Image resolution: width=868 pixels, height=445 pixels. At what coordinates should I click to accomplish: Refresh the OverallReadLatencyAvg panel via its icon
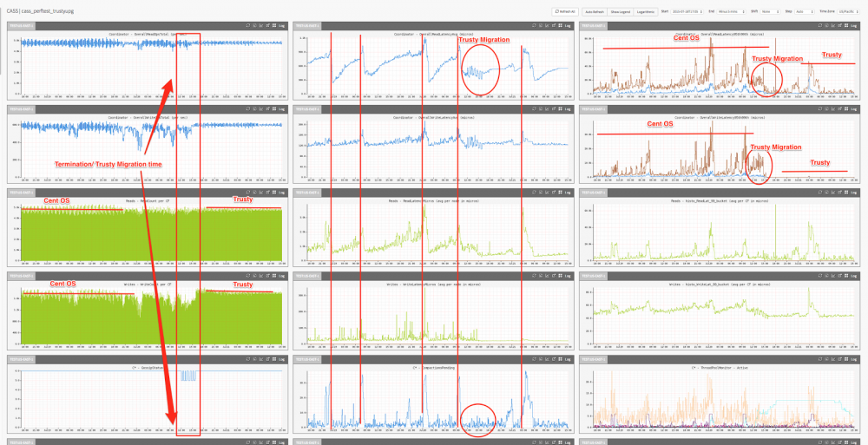[534, 25]
